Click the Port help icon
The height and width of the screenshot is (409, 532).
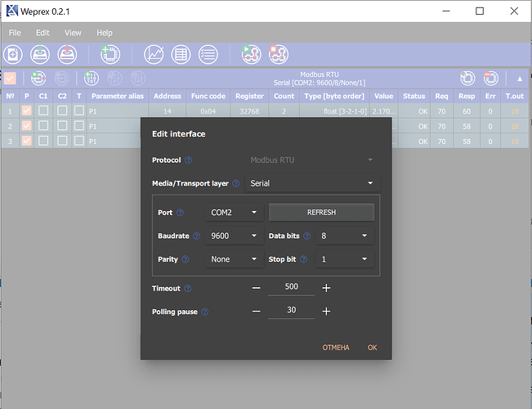tap(180, 213)
